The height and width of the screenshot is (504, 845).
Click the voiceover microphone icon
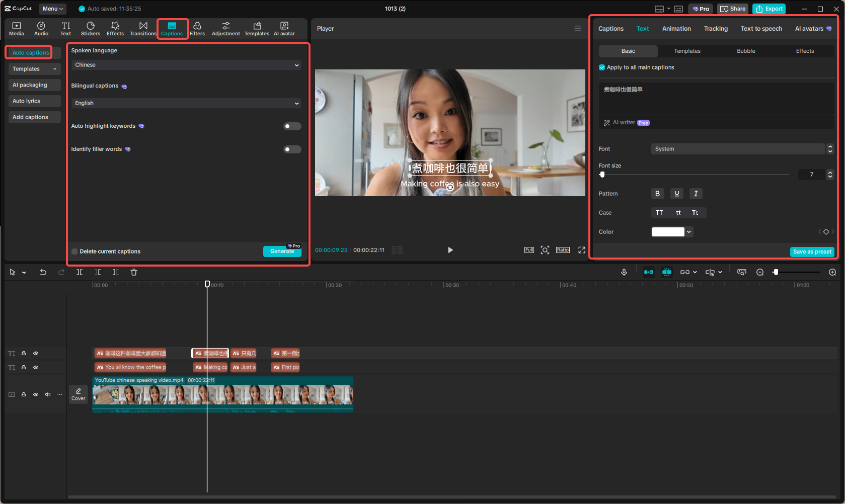pyautogui.click(x=624, y=272)
